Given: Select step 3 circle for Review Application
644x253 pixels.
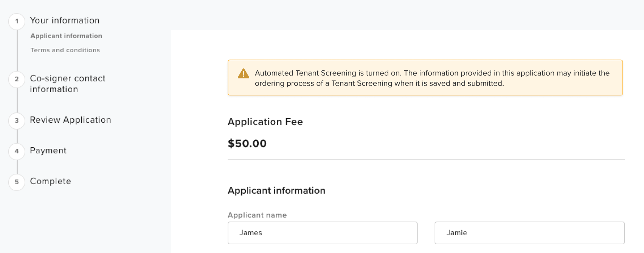Looking at the screenshot, I should (x=16, y=121).
